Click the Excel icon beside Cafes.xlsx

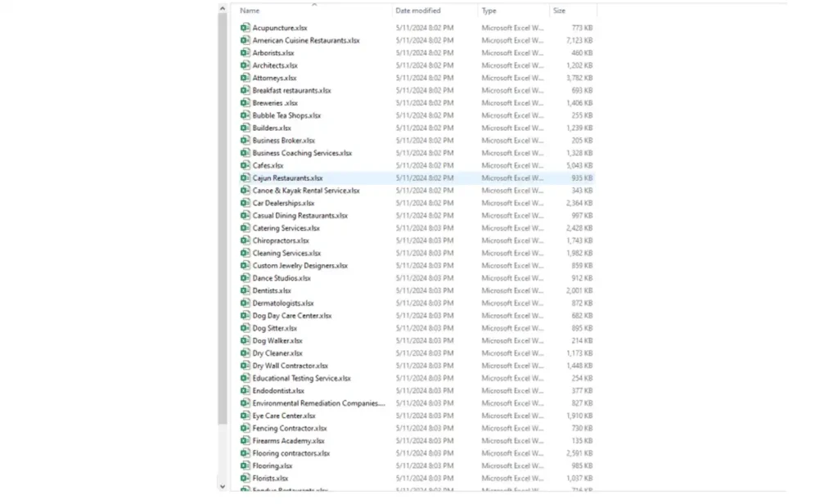click(245, 165)
